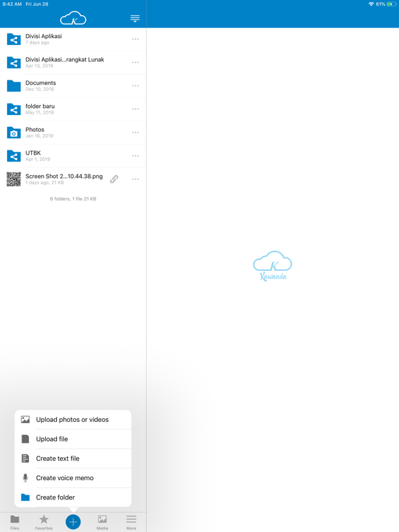Click the Divisi Aplikasi...rangkat Lunak folder icon
This screenshot has height=532, width=399.
pos(14,62)
